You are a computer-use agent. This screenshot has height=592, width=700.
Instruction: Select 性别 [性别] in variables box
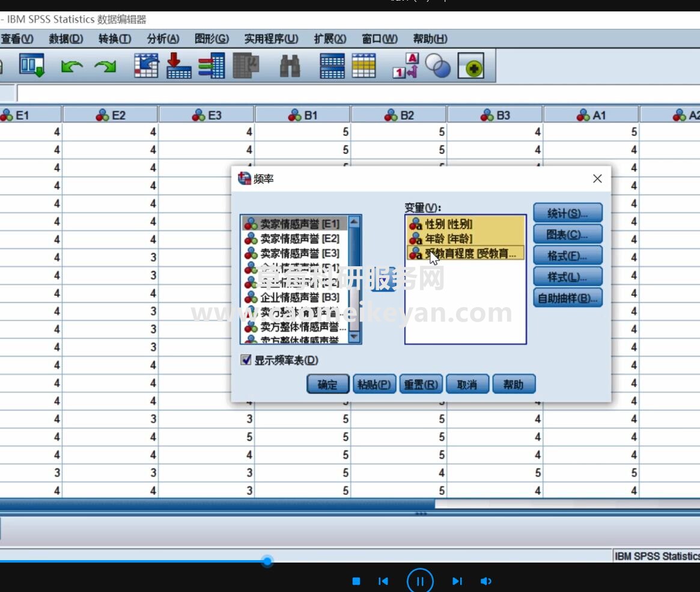tap(465, 224)
